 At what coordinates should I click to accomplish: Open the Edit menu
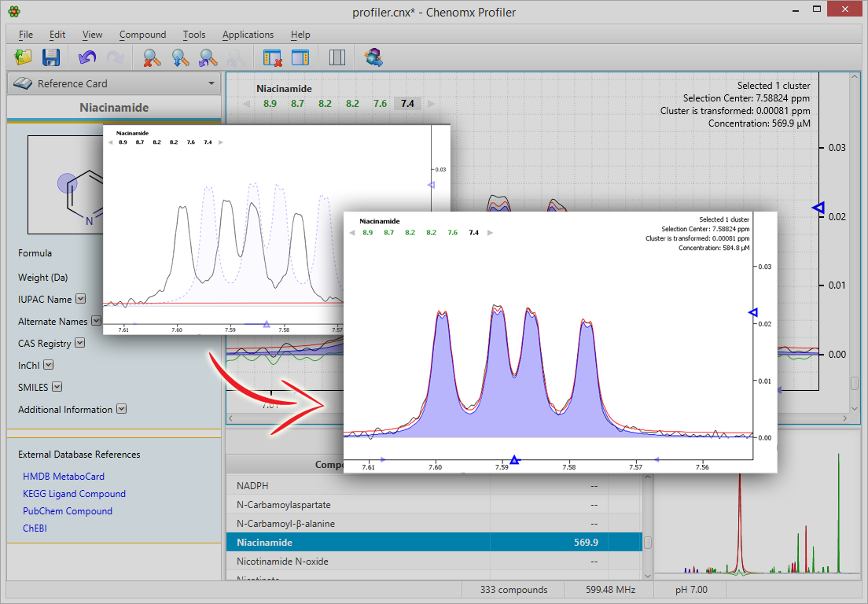pyautogui.click(x=57, y=35)
